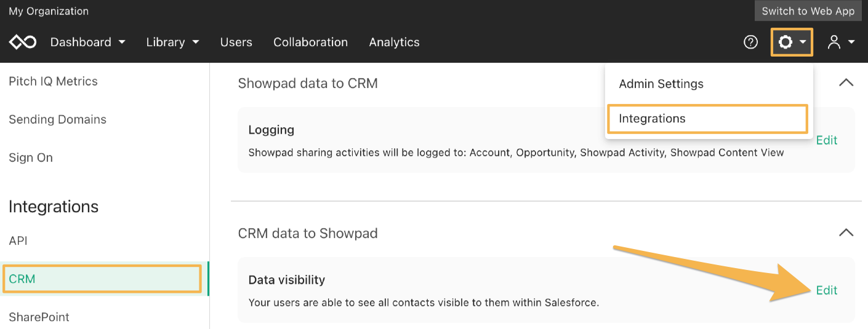Open the Collaboration section
868x329 pixels.
[310, 42]
